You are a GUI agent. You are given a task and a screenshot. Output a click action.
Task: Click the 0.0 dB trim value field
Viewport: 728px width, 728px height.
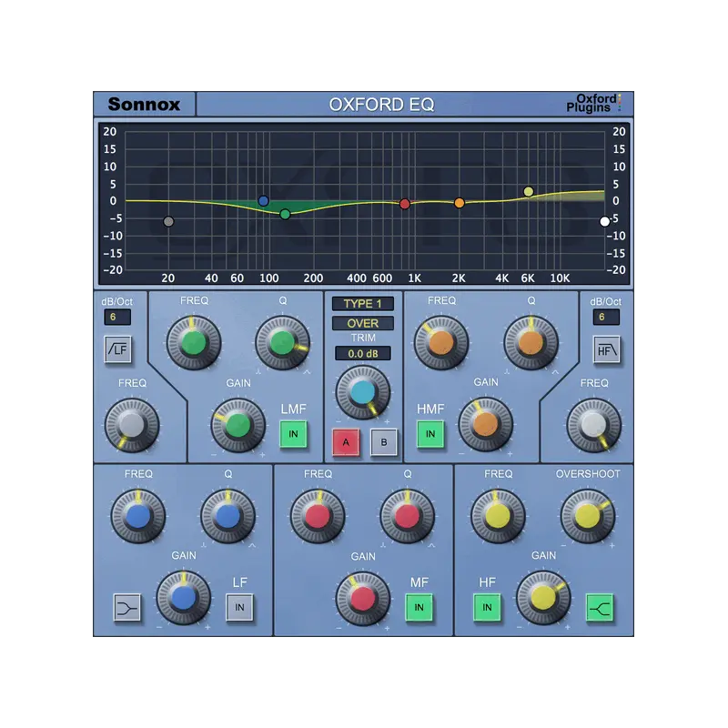(362, 354)
